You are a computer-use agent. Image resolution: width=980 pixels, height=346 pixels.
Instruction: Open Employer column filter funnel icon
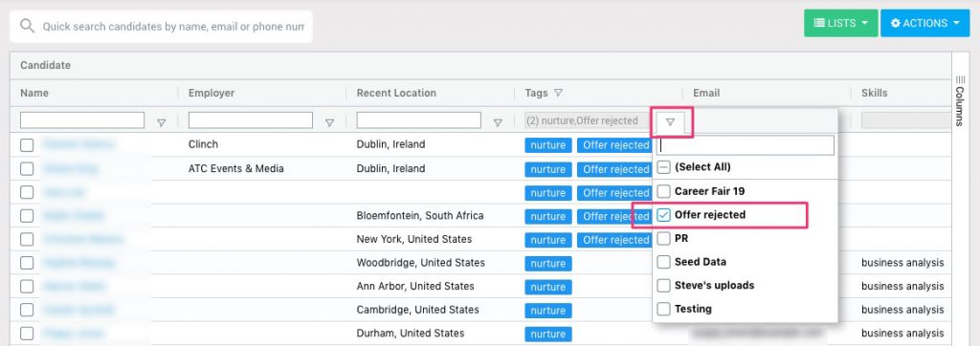pyautogui.click(x=329, y=123)
